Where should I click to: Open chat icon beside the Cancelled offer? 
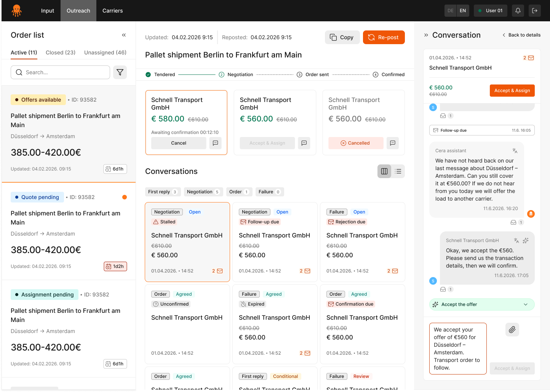click(393, 143)
